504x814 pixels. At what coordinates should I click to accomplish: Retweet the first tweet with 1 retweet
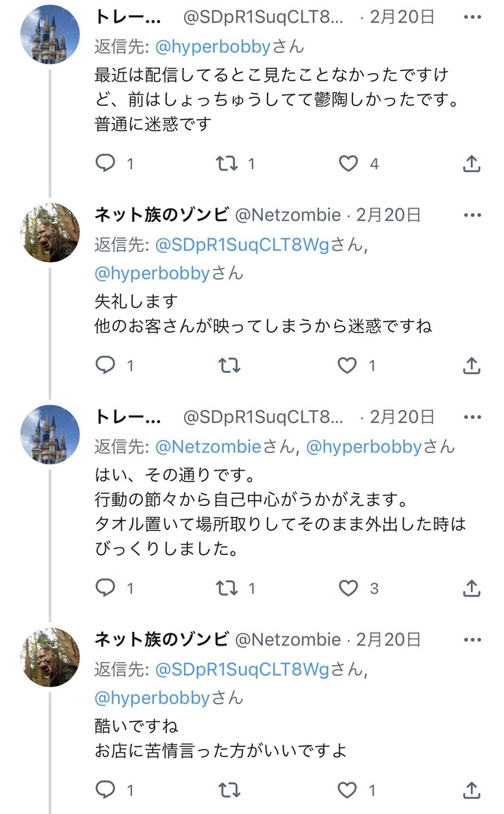(227, 164)
